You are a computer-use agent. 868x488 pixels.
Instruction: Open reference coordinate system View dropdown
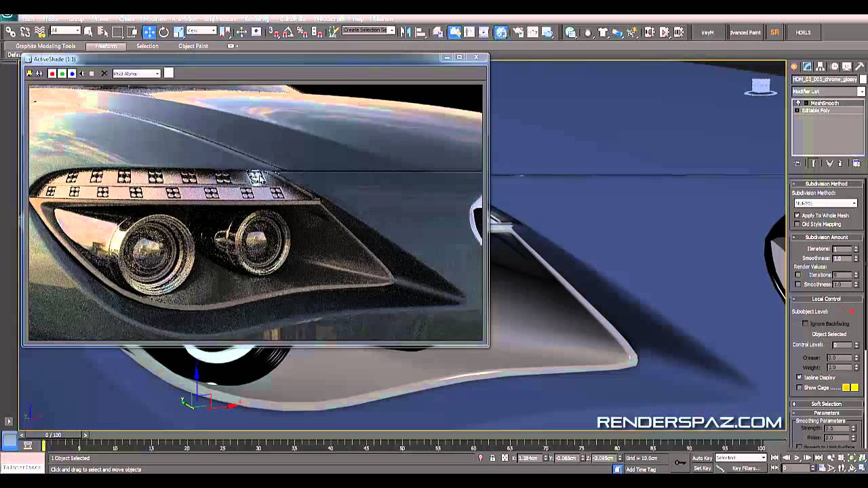(x=201, y=30)
